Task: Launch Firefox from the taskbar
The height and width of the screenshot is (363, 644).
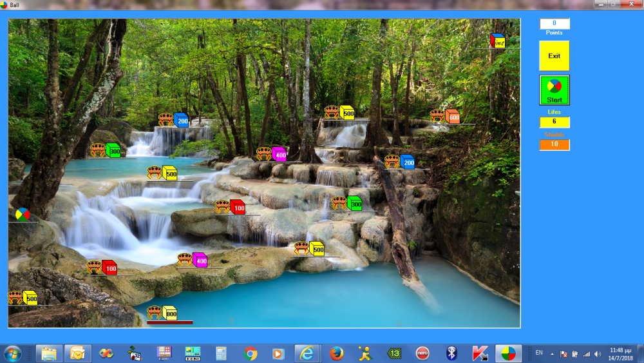Action: [336, 353]
